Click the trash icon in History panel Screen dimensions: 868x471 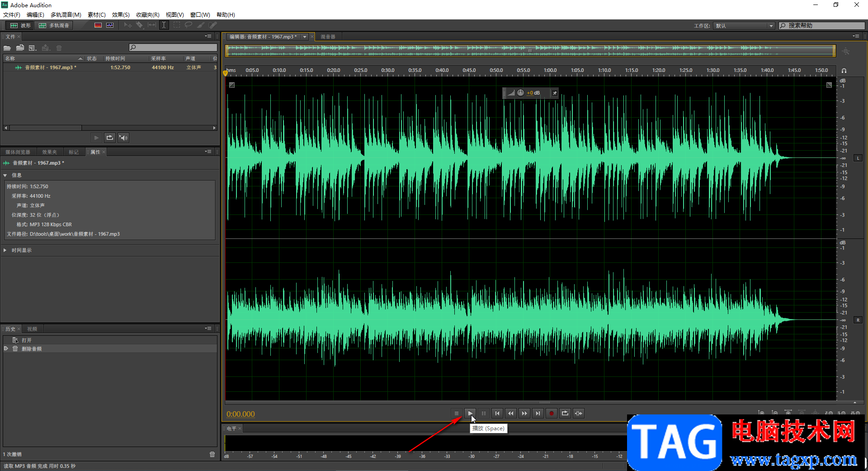tap(212, 454)
